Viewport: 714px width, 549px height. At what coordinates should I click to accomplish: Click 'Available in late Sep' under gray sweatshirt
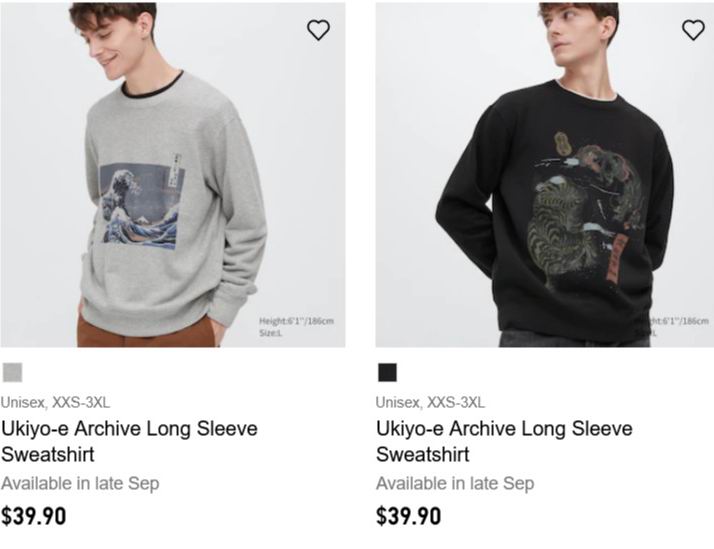(80, 483)
